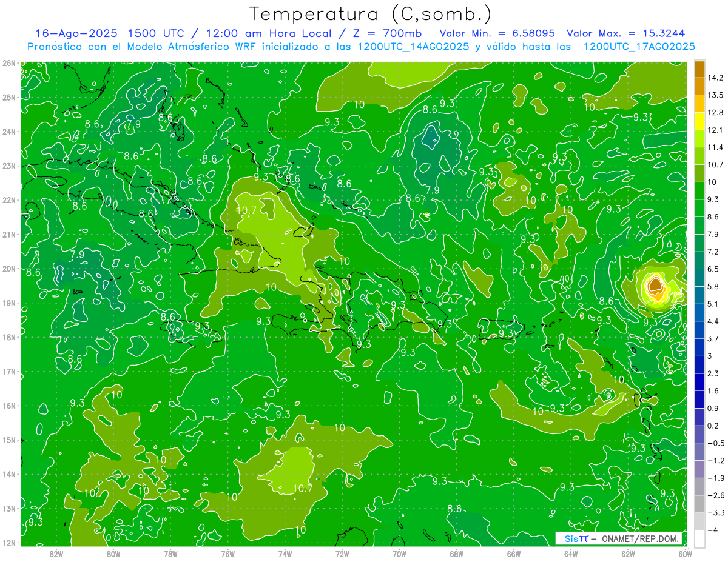Screen dimensions: 728x562
Task: Click the "12.8" color bar label
Action: point(715,113)
